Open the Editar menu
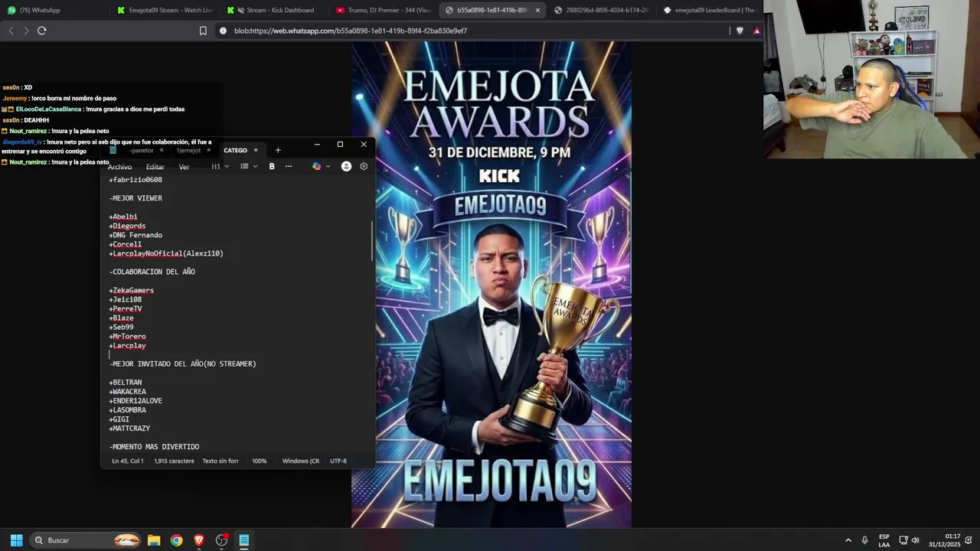Image resolution: width=980 pixels, height=551 pixels. pos(155,167)
